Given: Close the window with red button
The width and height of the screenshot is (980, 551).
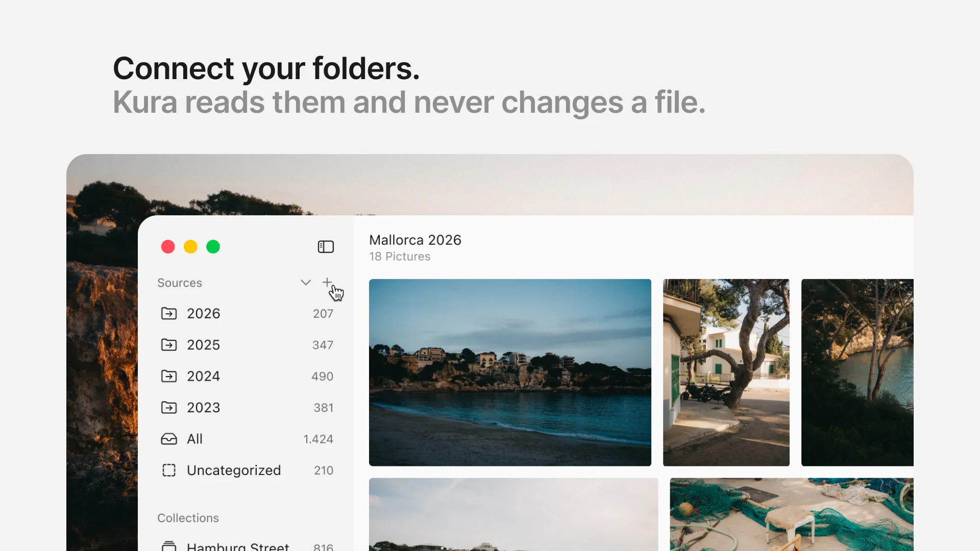Looking at the screenshot, I should [168, 247].
